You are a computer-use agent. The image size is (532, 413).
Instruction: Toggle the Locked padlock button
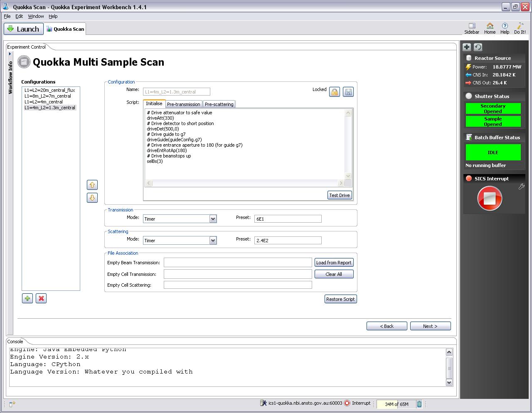point(335,92)
